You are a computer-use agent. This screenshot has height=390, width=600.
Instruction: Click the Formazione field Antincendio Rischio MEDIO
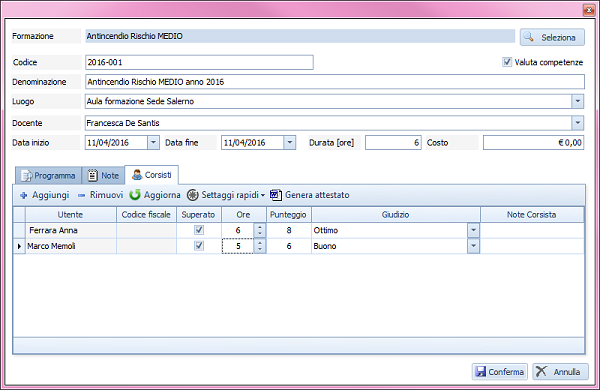(x=300, y=36)
